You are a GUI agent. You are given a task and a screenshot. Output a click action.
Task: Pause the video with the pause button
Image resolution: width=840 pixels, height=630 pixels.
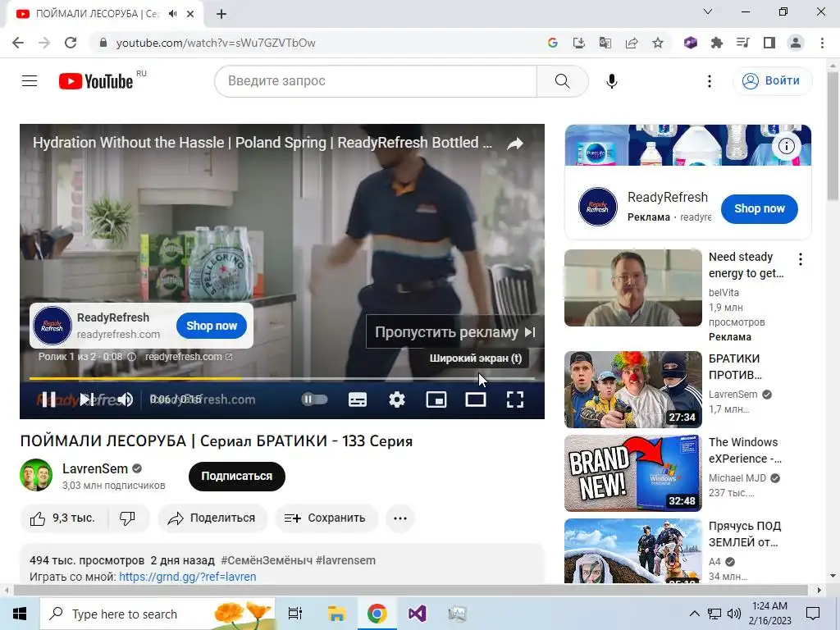click(x=48, y=399)
